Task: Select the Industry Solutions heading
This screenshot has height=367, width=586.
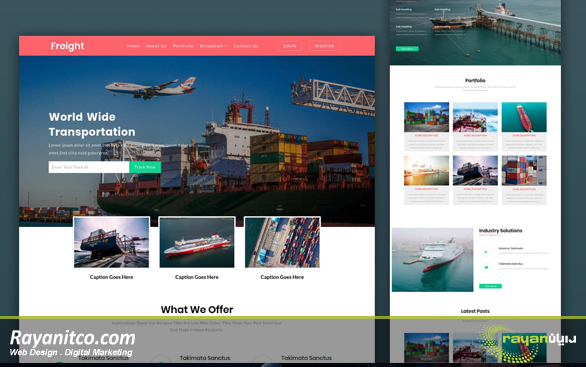Action: coord(500,231)
